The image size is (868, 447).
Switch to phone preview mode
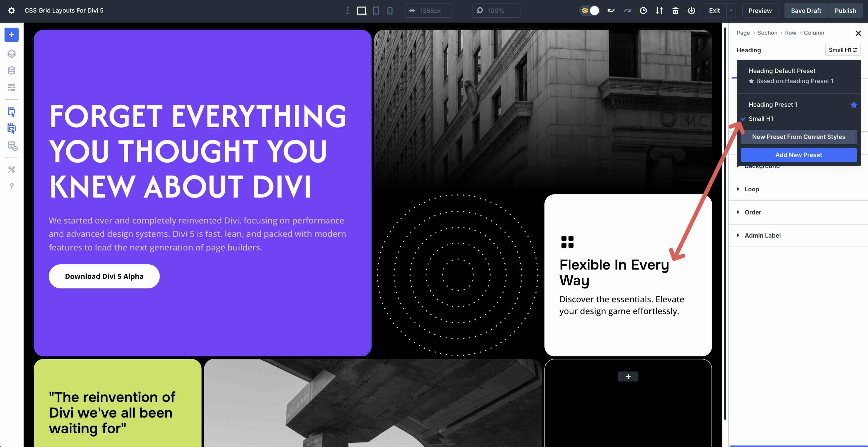click(390, 11)
